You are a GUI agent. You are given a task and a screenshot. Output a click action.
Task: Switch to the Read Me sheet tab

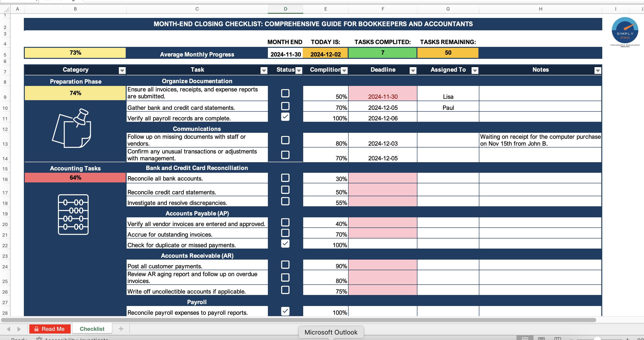50,329
